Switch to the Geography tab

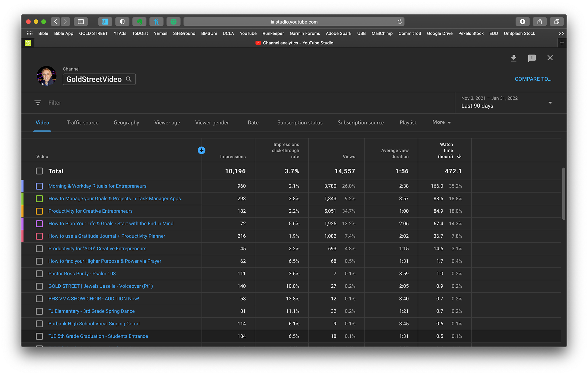click(126, 123)
